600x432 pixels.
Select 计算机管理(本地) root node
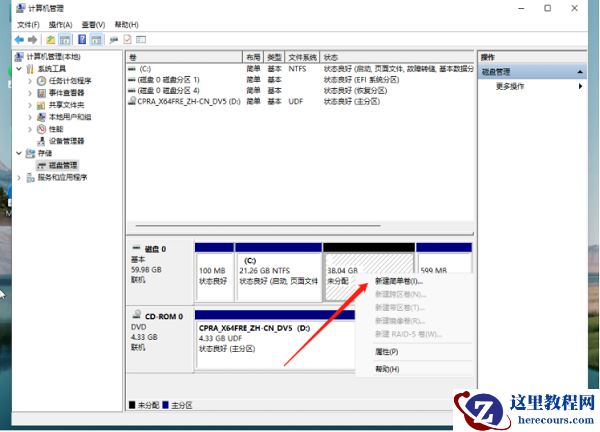point(53,57)
